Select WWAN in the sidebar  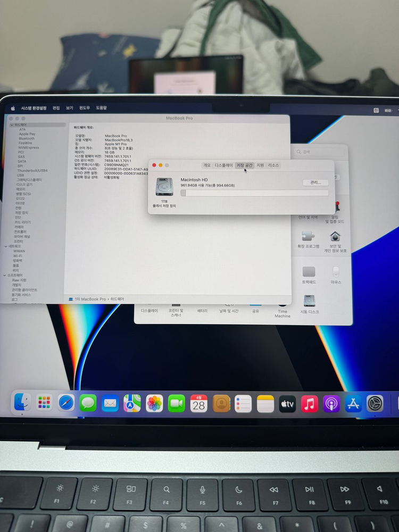click(19, 251)
